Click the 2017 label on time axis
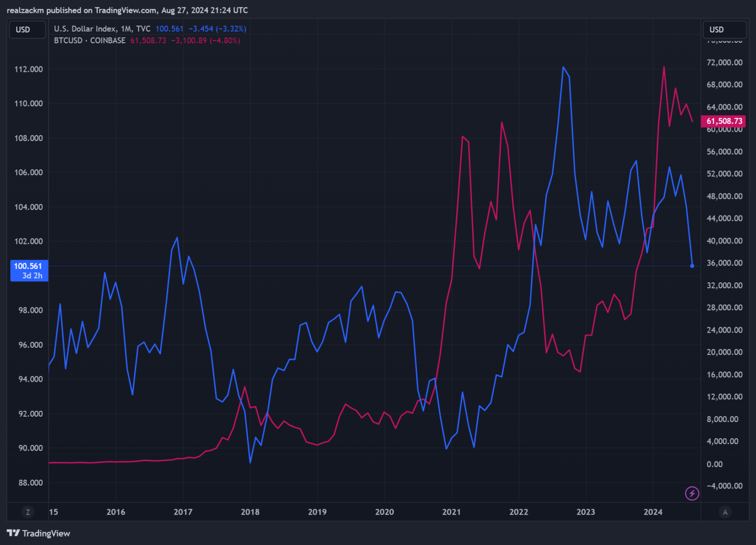The height and width of the screenshot is (545, 756). [183, 512]
